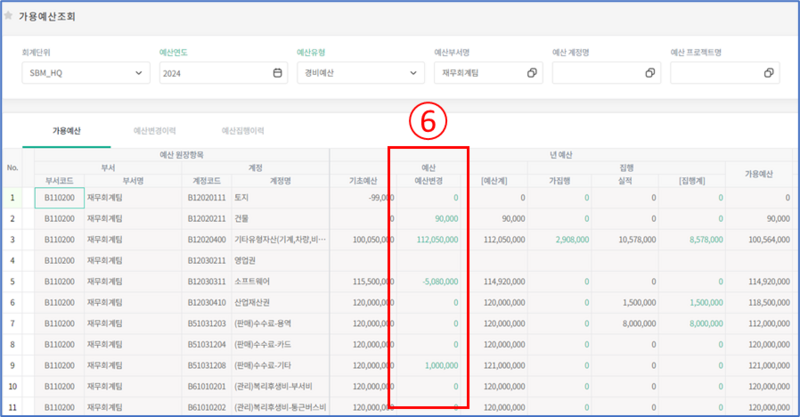Screen dimensions: 800x417
Task: Click the favorite star next to 가용예산조회
Action: (8, 16)
